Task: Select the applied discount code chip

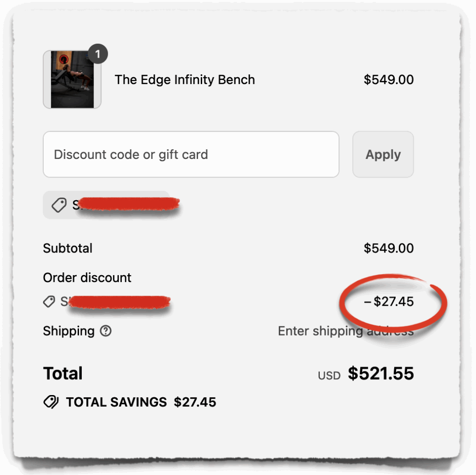Action: point(106,205)
